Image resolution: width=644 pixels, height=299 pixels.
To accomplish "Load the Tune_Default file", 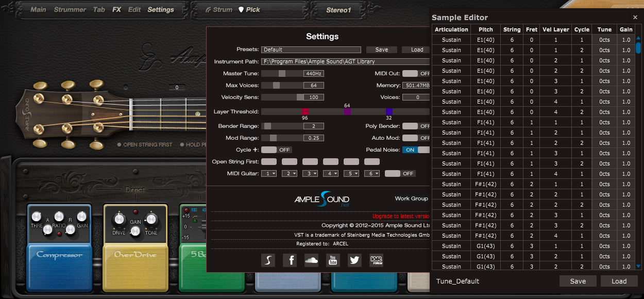I will coord(619,281).
